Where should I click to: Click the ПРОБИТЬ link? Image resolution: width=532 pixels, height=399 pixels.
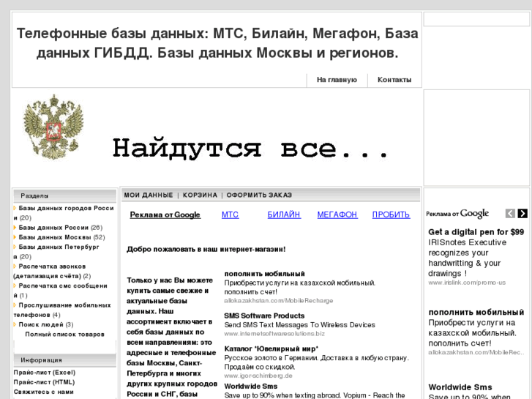(x=391, y=215)
